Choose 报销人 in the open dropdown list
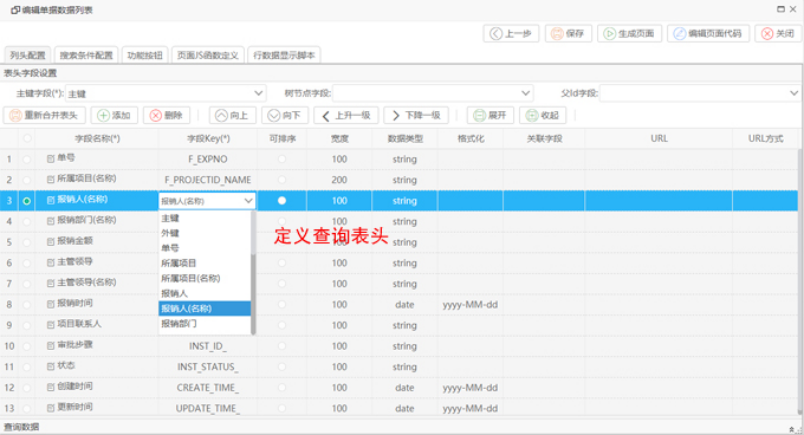Image resolution: width=804 pixels, height=435 pixels. coord(205,293)
